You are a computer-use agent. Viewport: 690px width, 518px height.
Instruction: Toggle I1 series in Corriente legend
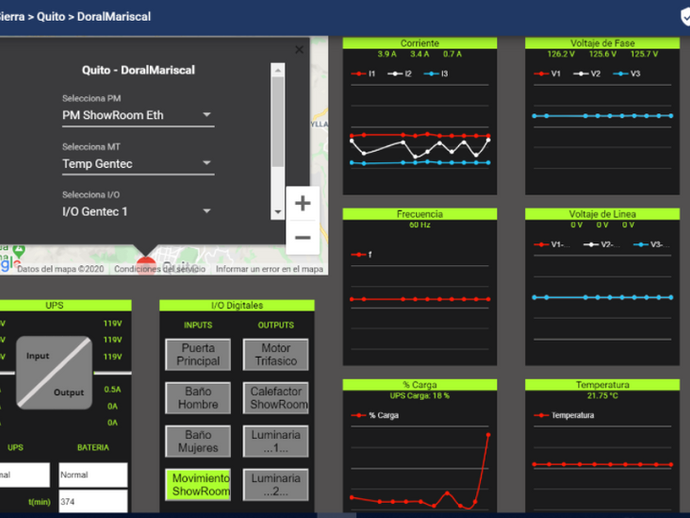[363, 73]
